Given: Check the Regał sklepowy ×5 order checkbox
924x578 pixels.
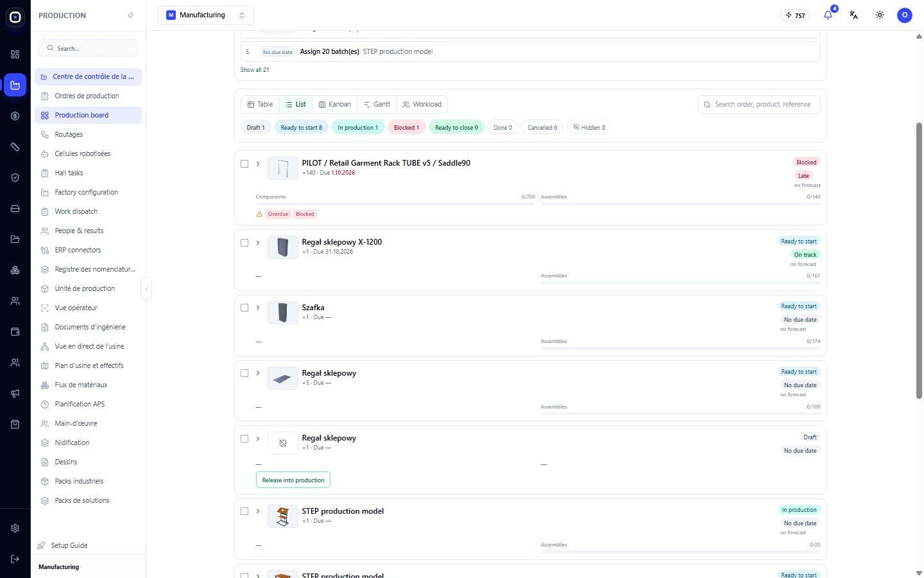Looking at the screenshot, I should 244,373.
